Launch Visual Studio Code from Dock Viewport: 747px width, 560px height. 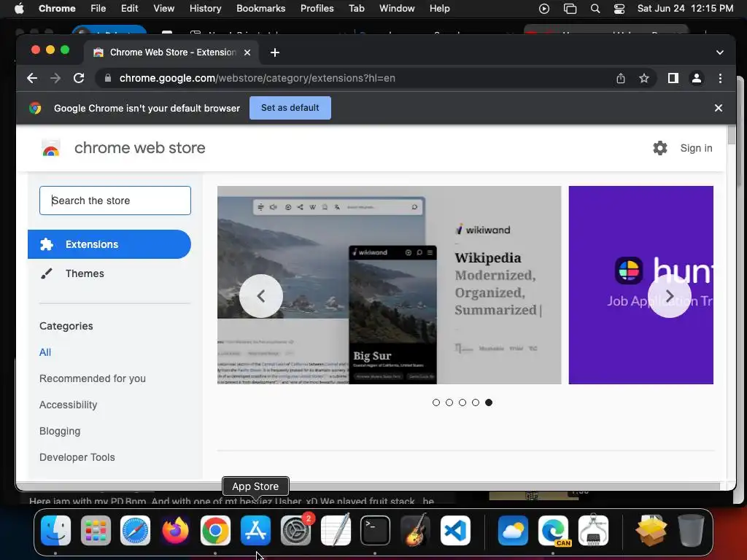[455, 530]
